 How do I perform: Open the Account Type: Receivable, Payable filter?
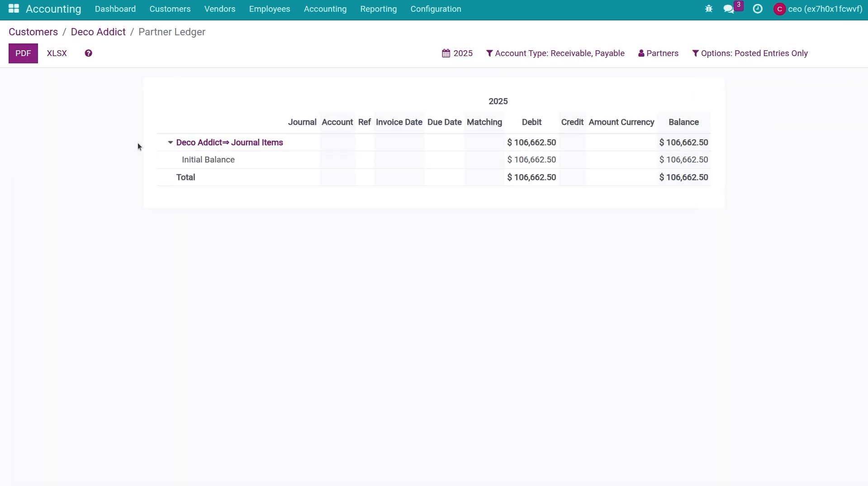[x=555, y=53]
